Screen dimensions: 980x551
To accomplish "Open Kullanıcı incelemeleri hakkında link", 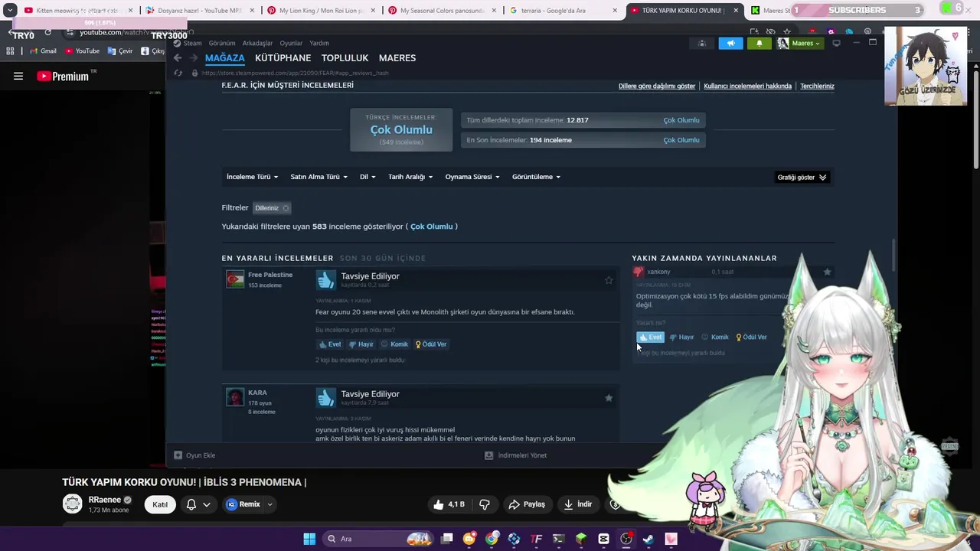I will click(747, 86).
